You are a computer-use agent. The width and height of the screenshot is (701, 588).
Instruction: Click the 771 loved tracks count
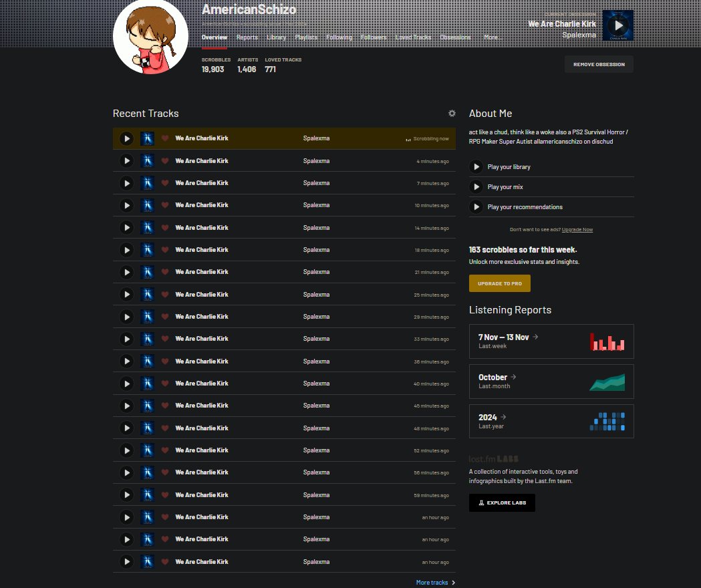[x=270, y=69]
